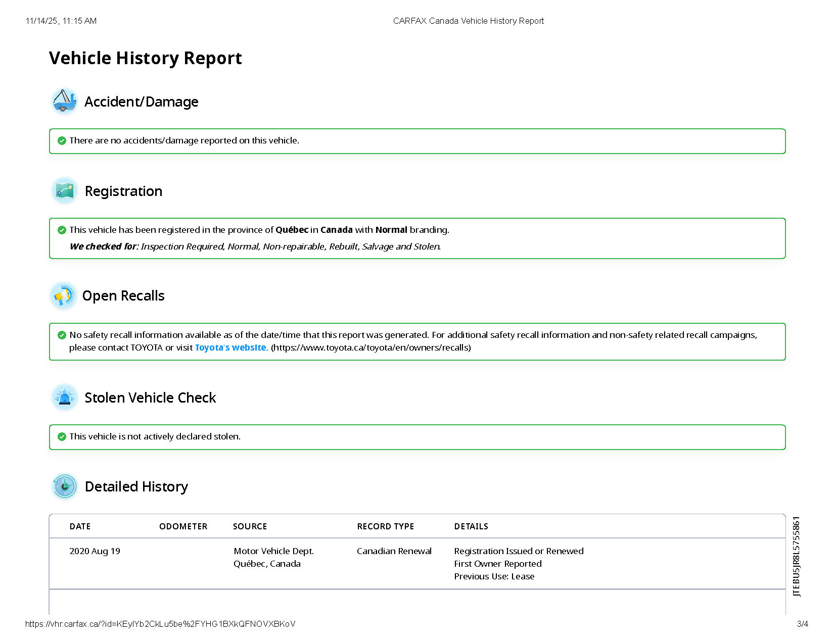Select the DETAILS column header
The height and width of the screenshot is (644, 834).
pos(471,526)
